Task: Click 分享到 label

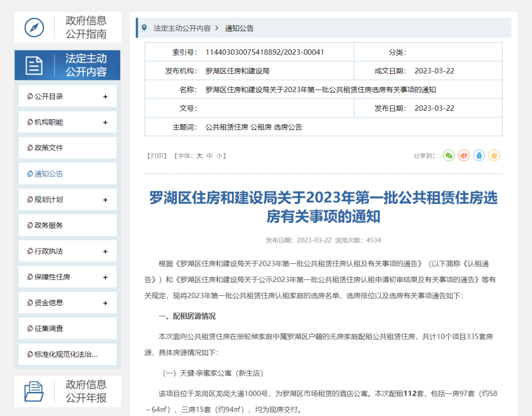Action: 424,156
